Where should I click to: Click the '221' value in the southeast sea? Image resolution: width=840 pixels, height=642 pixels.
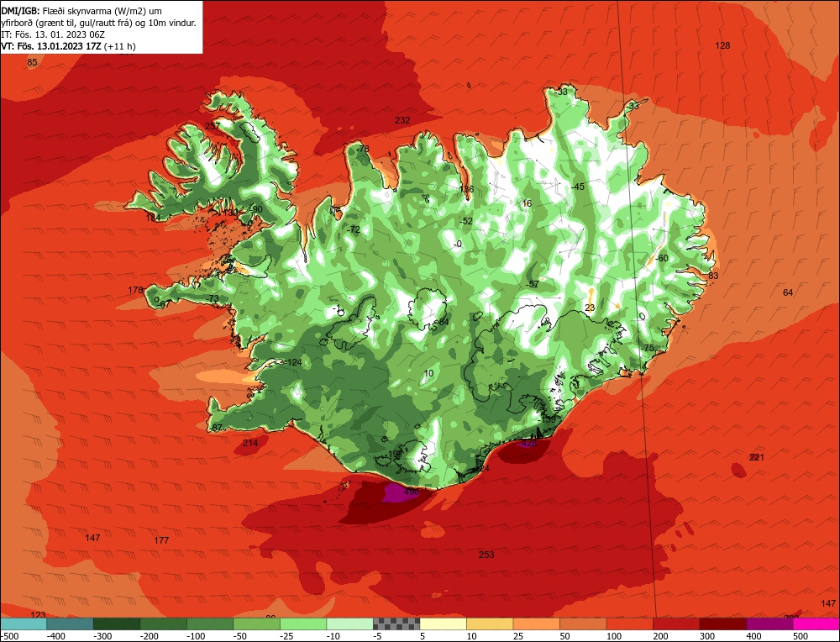757,457
